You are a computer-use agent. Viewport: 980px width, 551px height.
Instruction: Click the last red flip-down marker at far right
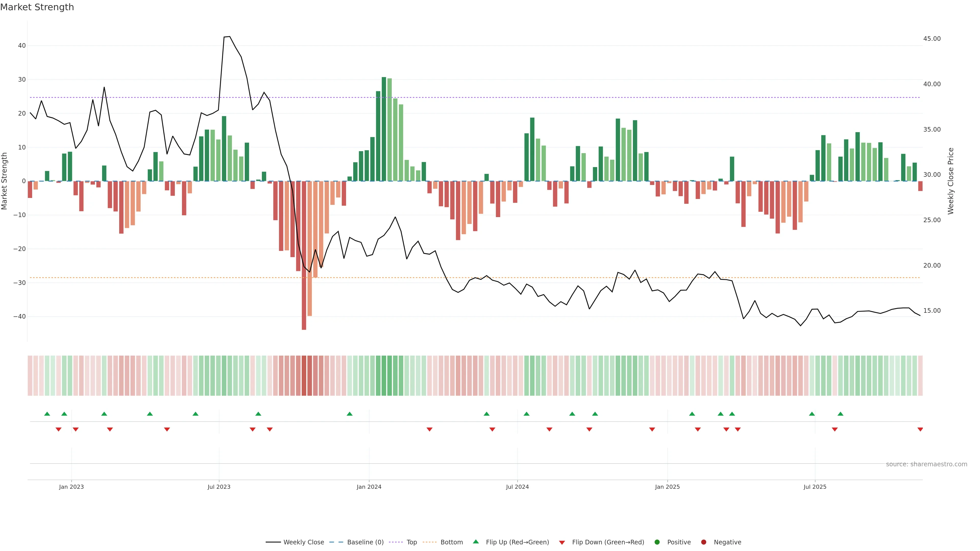click(x=920, y=429)
